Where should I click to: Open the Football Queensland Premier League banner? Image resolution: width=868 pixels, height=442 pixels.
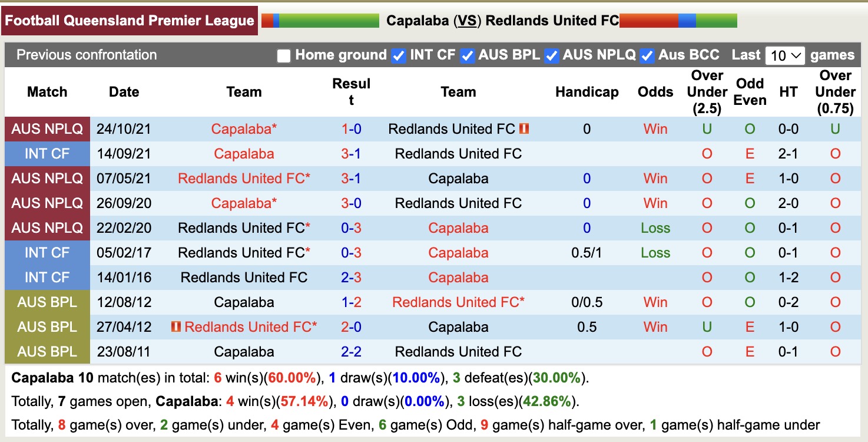click(x=130, y=20)
